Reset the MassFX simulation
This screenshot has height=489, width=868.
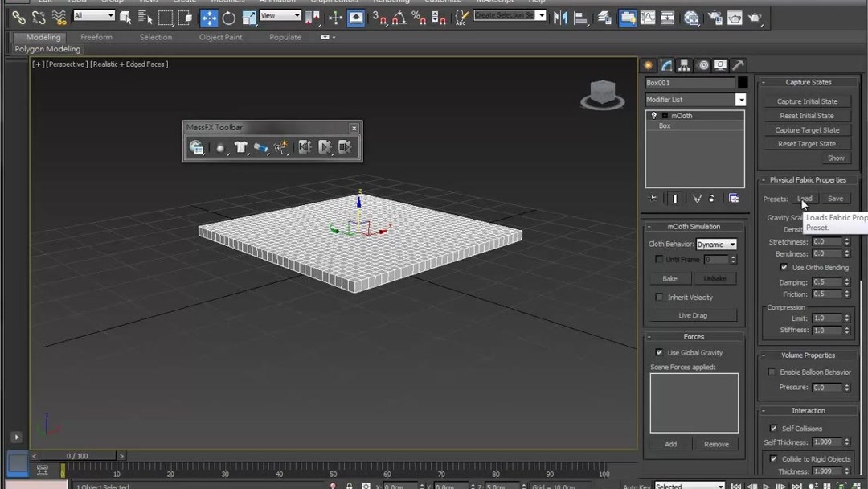click(x=304, y=146)
